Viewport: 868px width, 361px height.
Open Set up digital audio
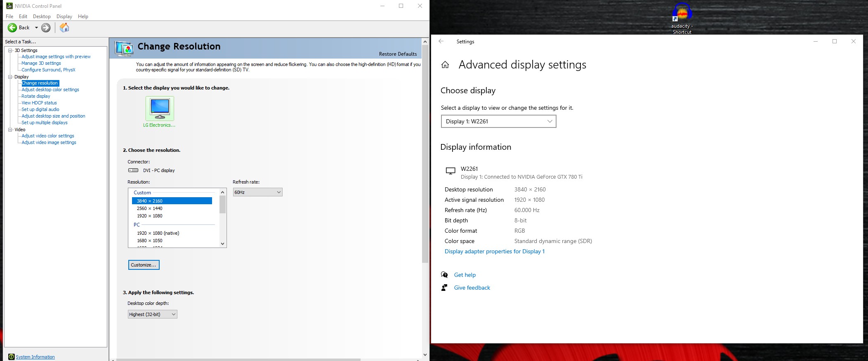pos(40,109)
